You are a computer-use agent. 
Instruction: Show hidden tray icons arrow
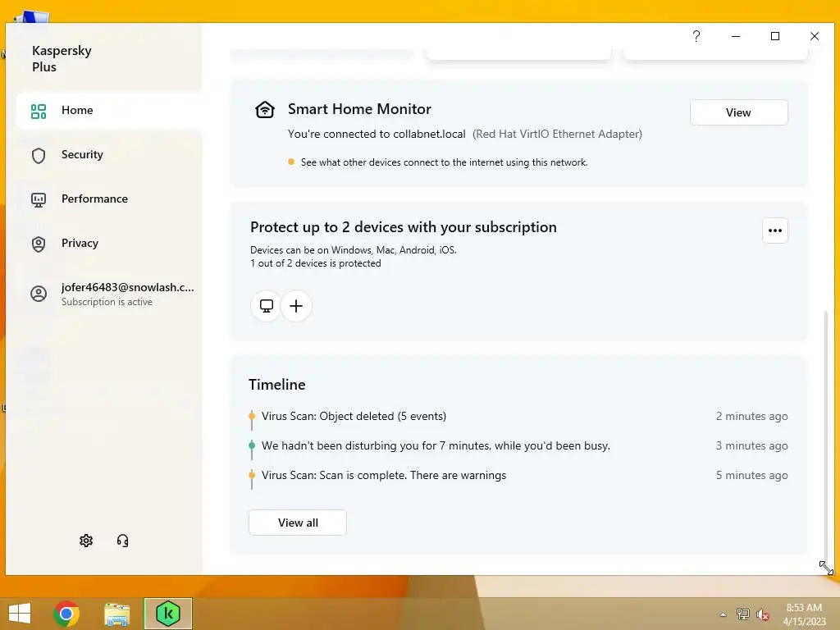(724, 614)
